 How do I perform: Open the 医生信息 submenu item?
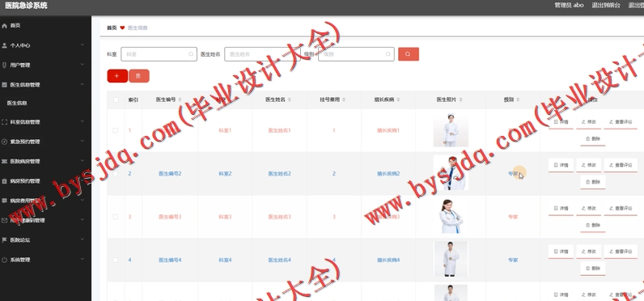(17, 103)
